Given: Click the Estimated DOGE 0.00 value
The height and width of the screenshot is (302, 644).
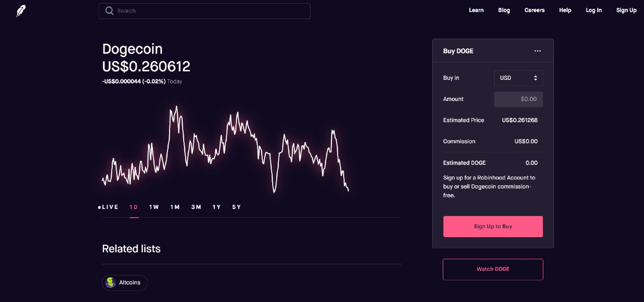Looking at the screenshot, I should tap(531, 163).
